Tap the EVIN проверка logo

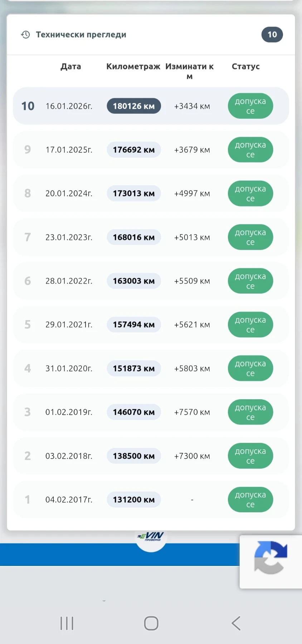tap(151, 536)
